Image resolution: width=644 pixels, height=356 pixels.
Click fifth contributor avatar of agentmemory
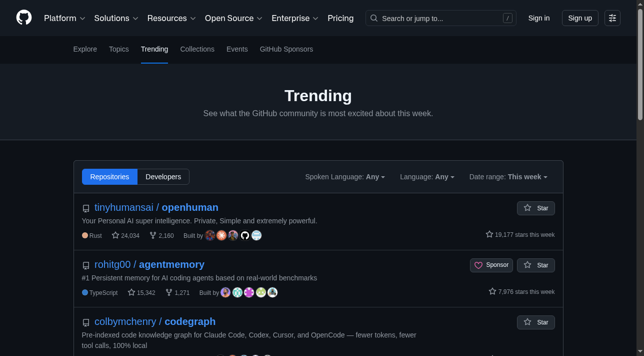coord(272,292)
